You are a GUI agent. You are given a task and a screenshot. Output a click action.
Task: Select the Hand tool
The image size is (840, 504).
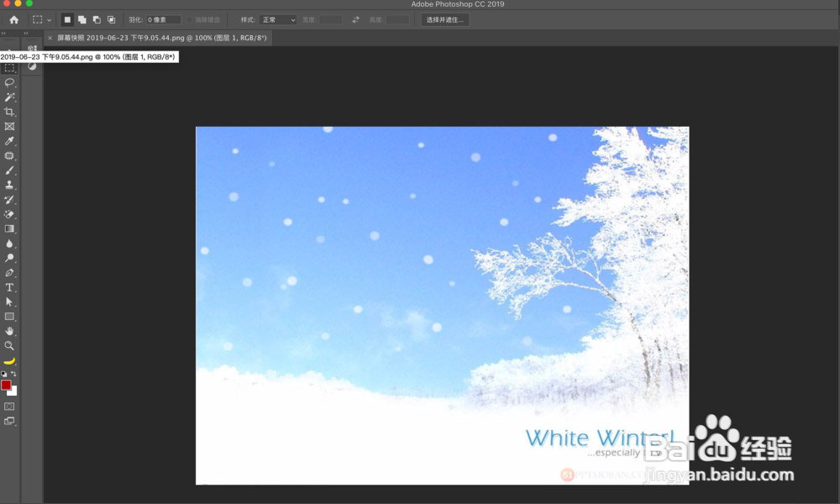pos(9,331)
